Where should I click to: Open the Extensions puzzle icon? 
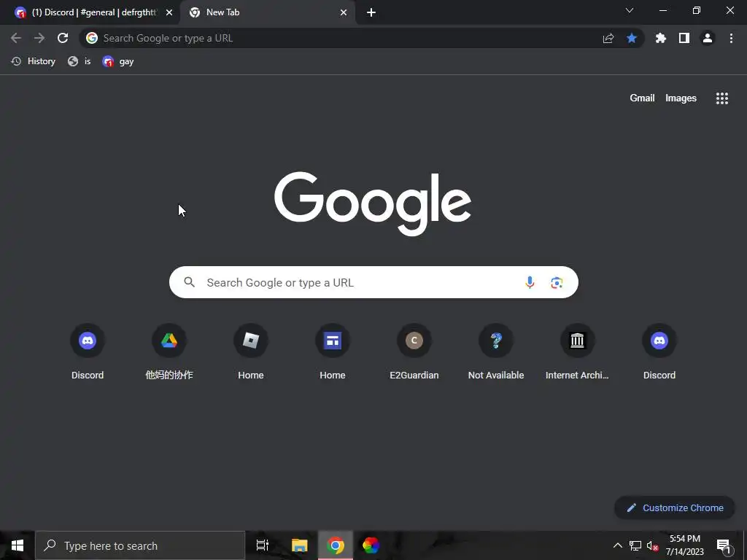coord(661,38)
